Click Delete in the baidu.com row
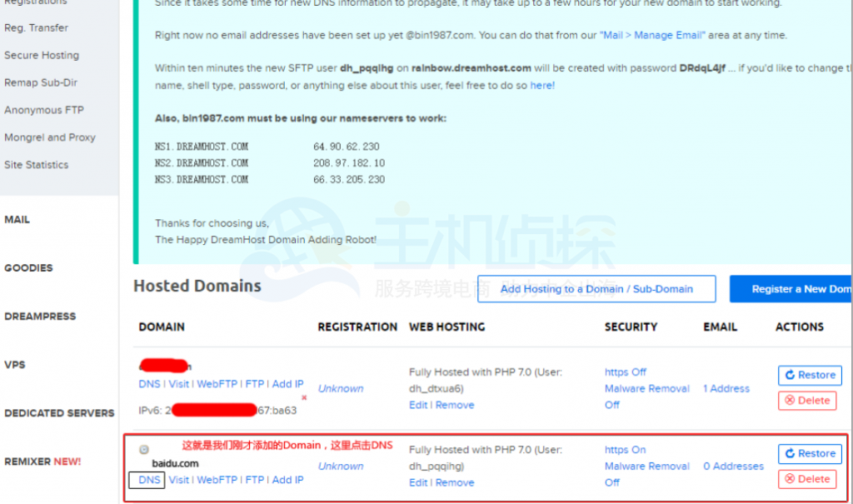 807,479
